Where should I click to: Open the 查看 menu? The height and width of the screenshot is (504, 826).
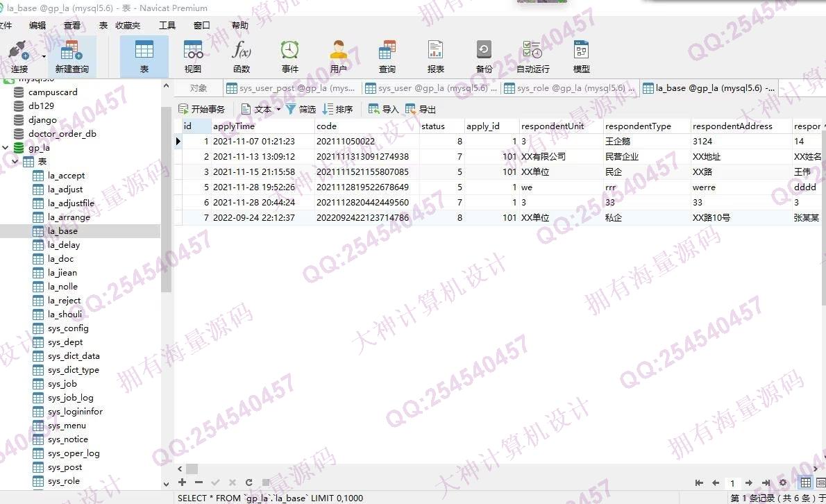pyautogui.click(x=71, y=25)
